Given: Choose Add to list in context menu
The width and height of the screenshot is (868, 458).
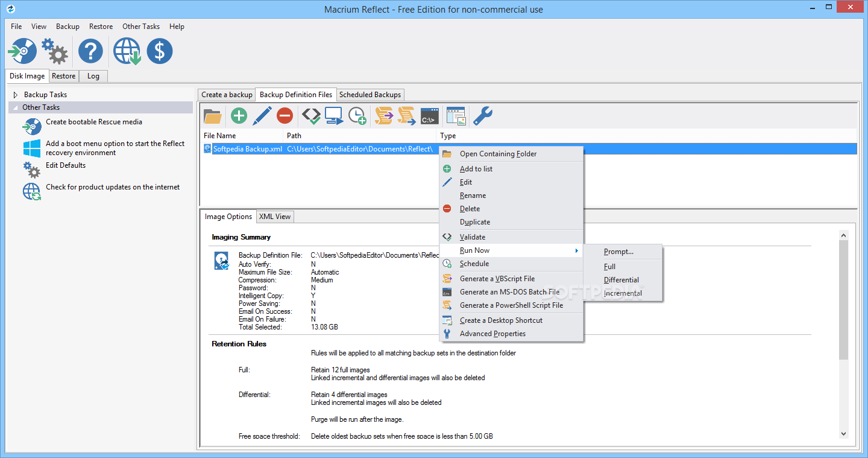Looking at the screenshot, I should click(x=511, y=169).
